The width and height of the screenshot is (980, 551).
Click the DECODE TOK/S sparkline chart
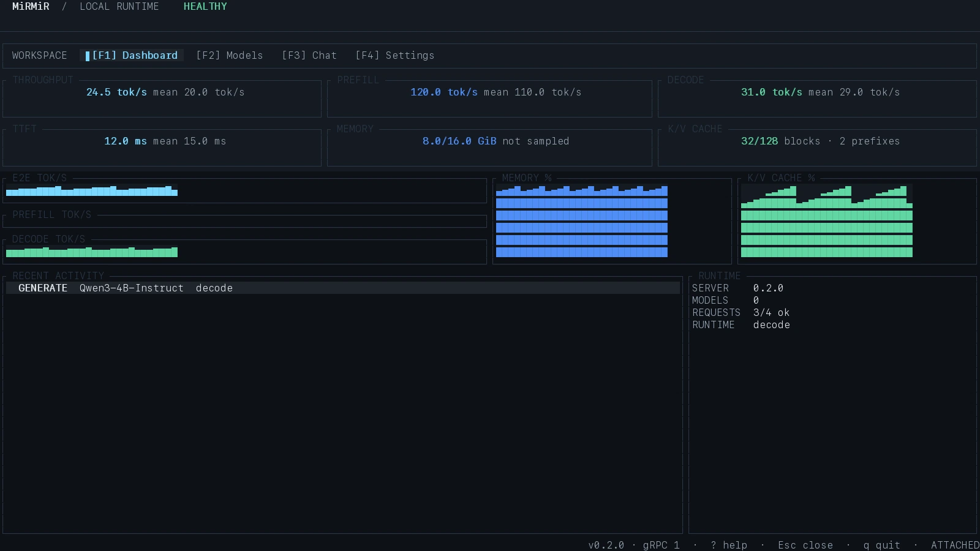pos(92,252)
